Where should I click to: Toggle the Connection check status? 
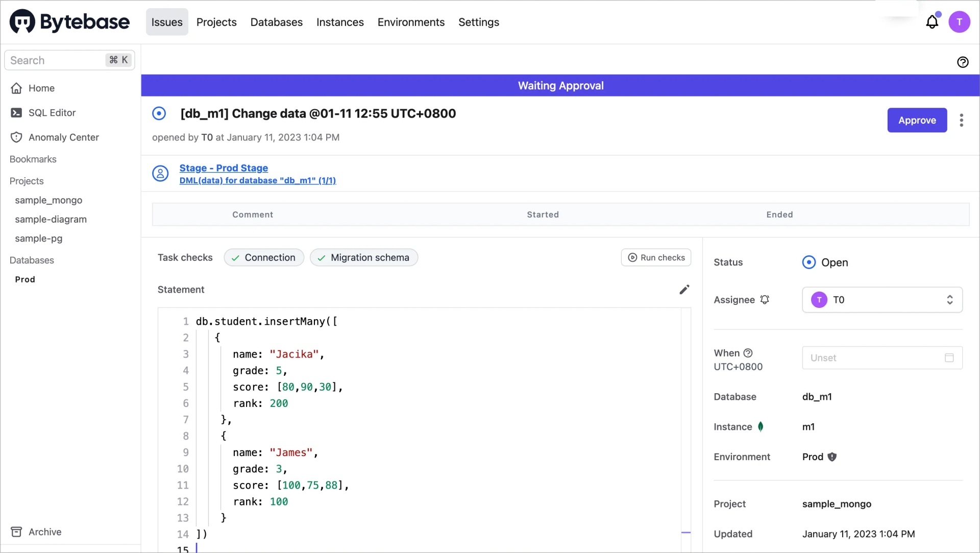(x=263, y=257)
